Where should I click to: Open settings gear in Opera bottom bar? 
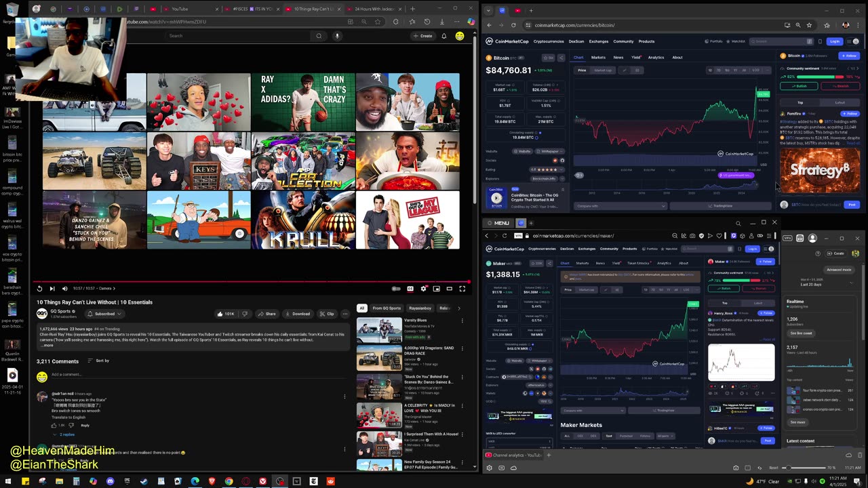490,468
